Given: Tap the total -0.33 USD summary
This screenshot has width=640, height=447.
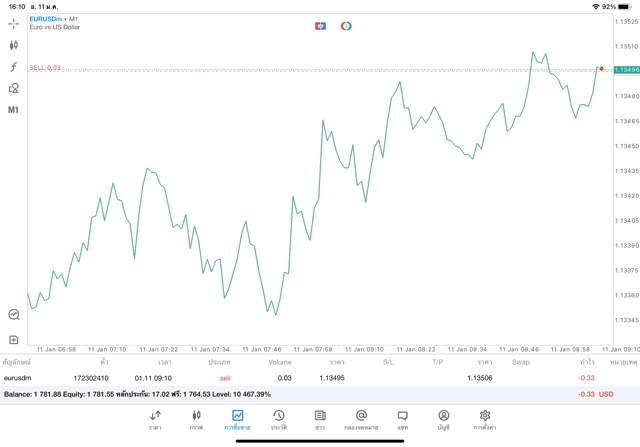Looking at the screenshot, I should [596, 394].
